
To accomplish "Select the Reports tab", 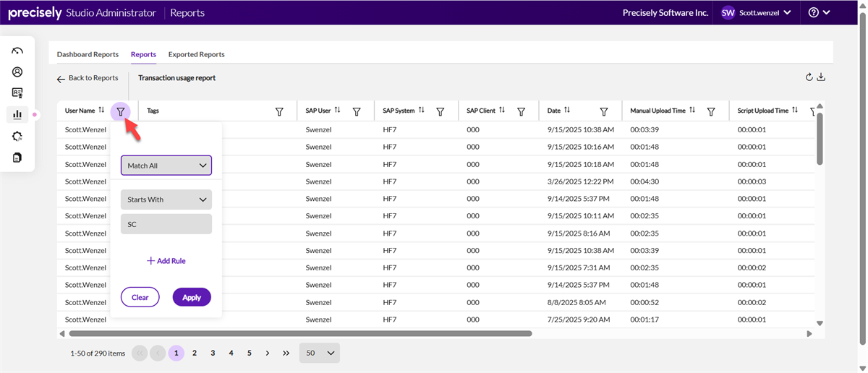I will click(x=143, y=54).
